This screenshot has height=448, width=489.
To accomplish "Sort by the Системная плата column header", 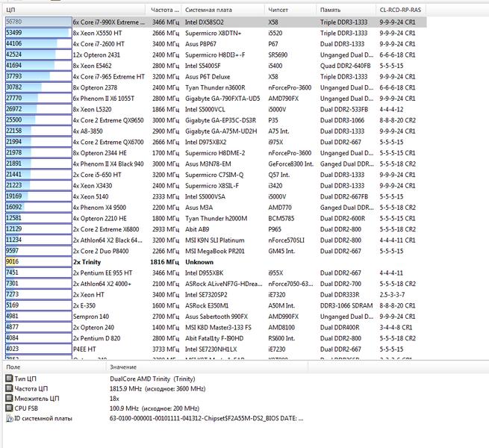I will (223, 10).
